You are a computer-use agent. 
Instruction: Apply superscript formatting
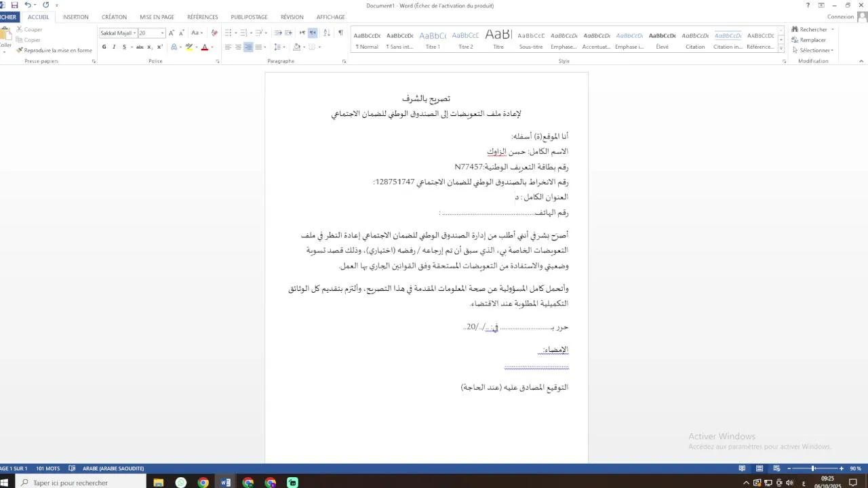coord(159,47)
